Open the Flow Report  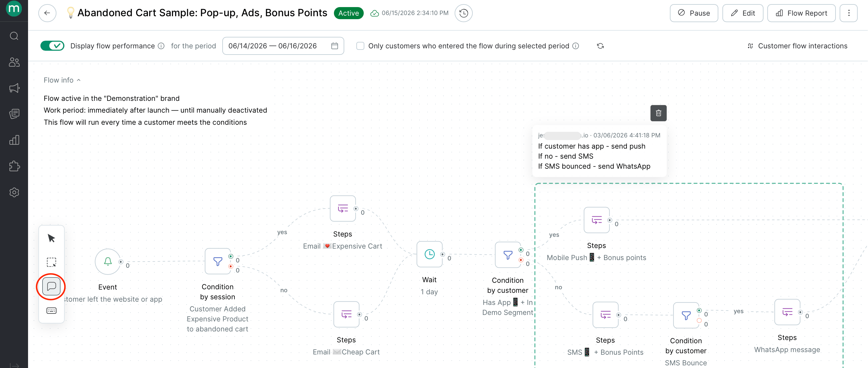pyautogui.click(x=801, y=13)
